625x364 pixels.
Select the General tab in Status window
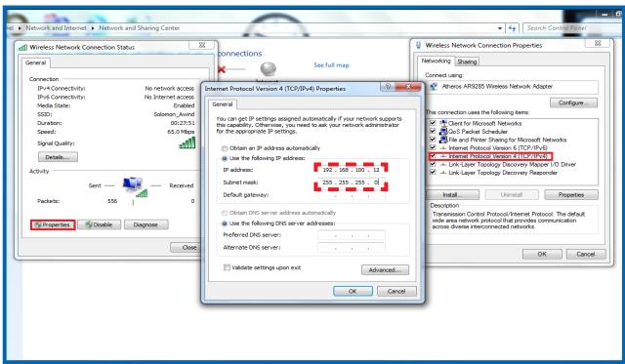click(x=35, y=62)
